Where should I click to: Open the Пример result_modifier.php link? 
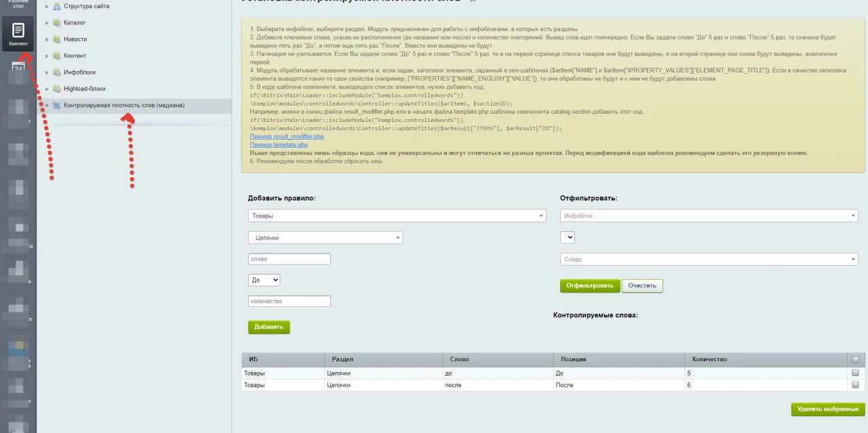point(287,137)
